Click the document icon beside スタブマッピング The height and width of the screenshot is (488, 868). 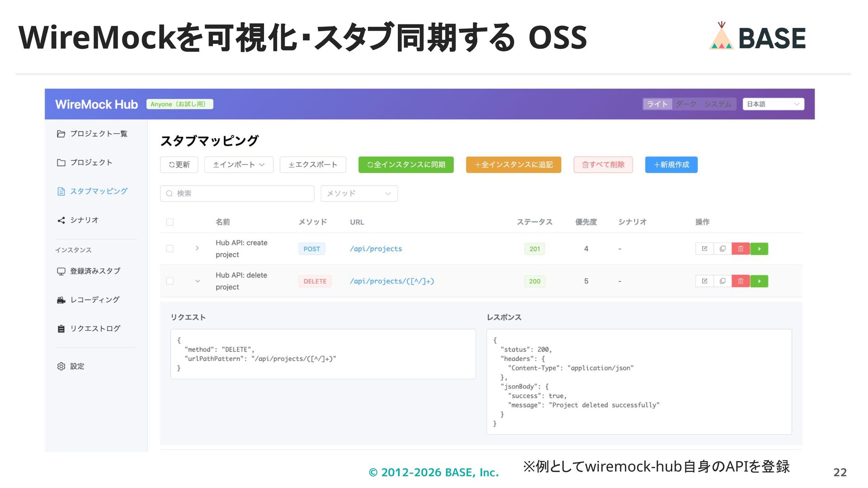(x=61, y=192)
